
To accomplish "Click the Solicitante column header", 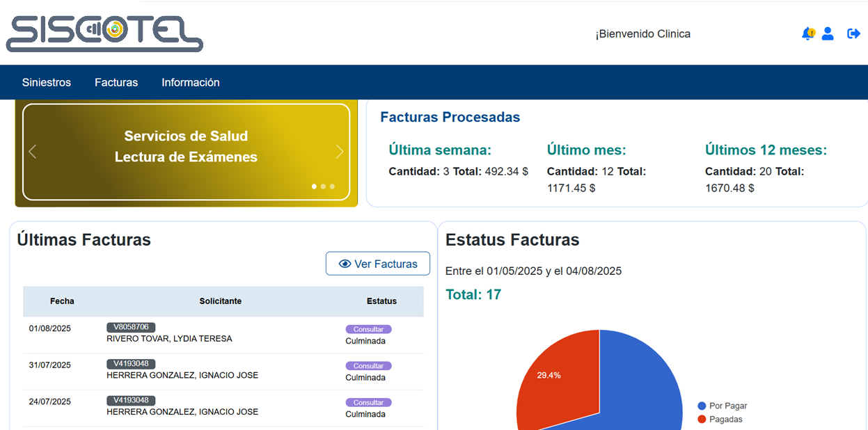I will tap(221, 301).
